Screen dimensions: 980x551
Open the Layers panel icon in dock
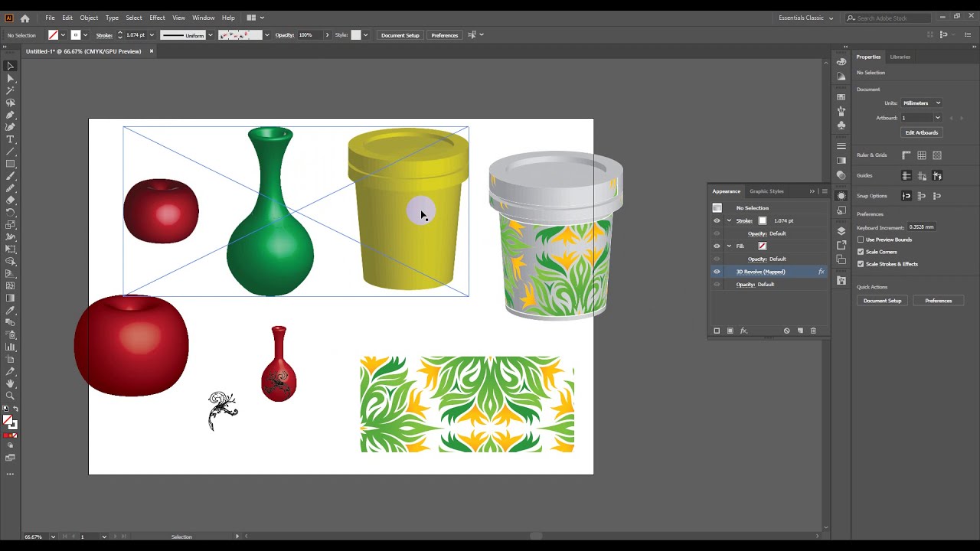[x=841, y=231]
